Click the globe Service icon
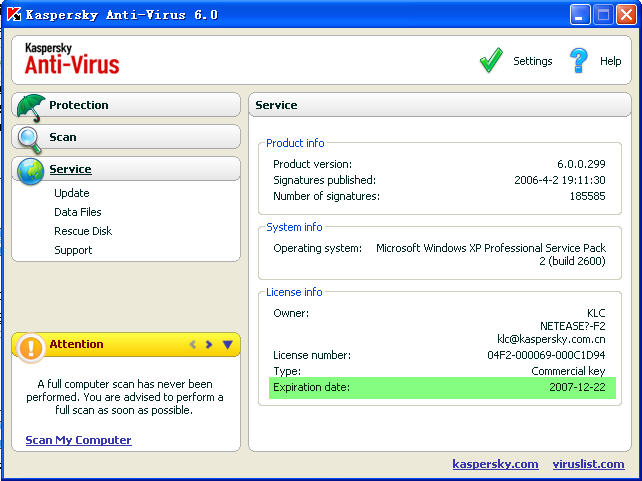The height and width of the screenshot is (481, 642). coord(30,171)
